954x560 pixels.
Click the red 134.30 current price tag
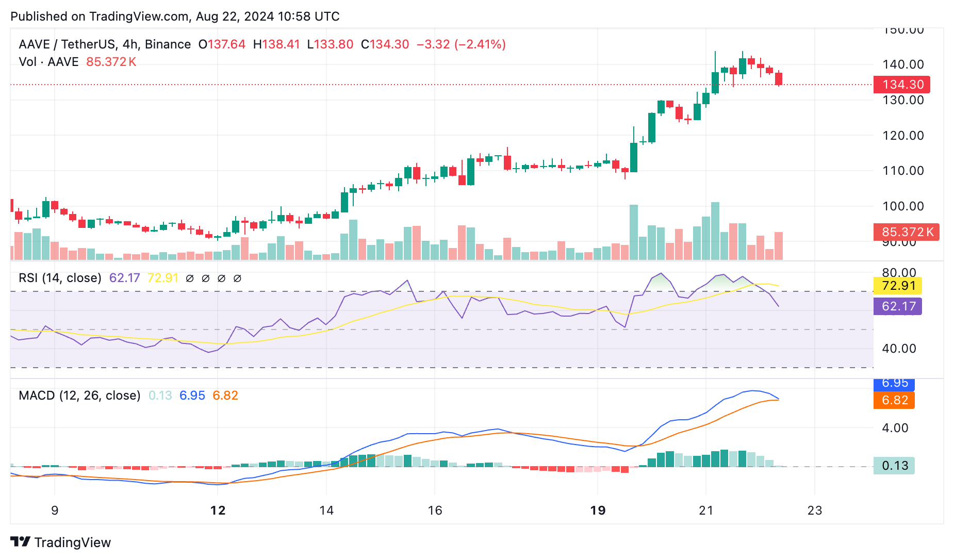pyautogui.click(x=902, y=85)
